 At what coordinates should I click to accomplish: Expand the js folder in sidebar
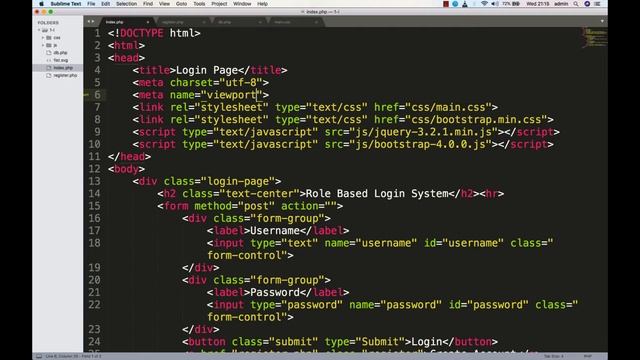pyautogui.click(x=43, y=45)
